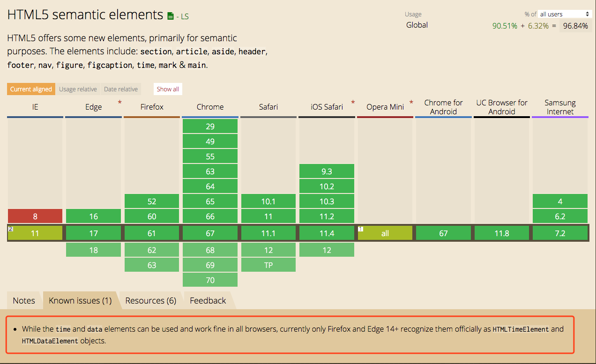The height and width of the screenshot is (364, 596).
Task: Select the UC Browser for Android header
Action: click(502, 107)
